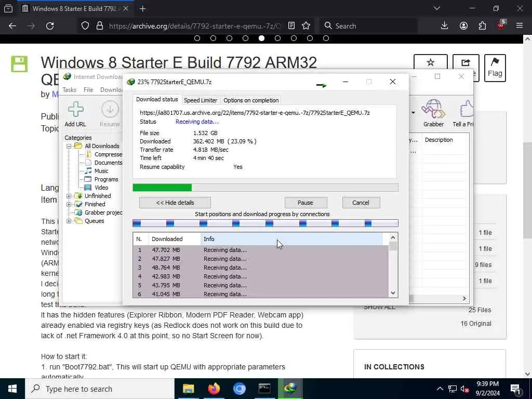The image size is (532, 399).
Task: Click connections list scrollbar up arrow
Action: tap(393, 238)
